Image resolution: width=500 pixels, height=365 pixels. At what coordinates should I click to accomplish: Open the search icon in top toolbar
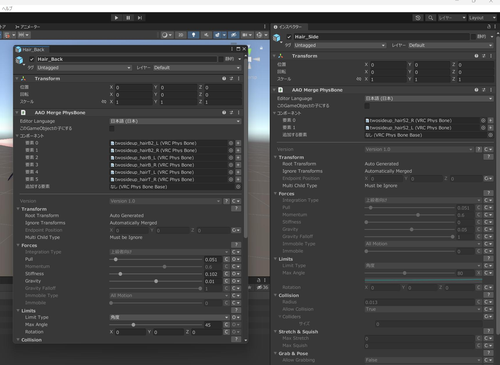click(430, 18)
